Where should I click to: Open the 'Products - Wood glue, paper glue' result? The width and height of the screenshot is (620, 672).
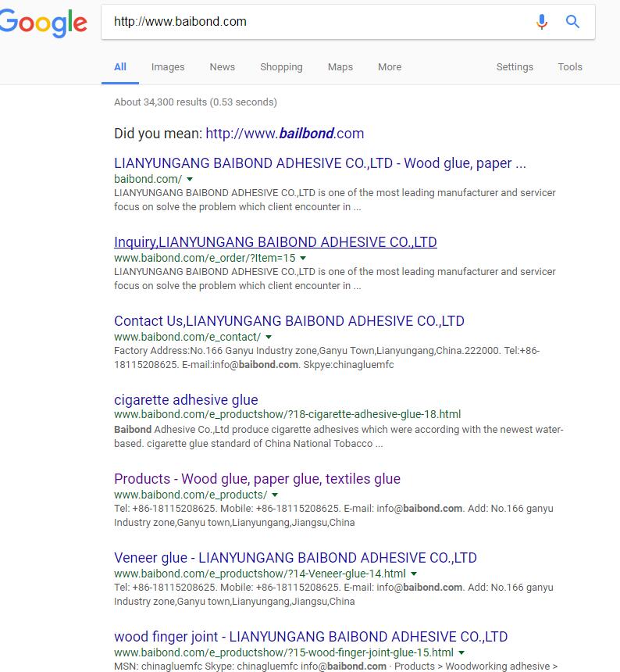[258, 479]
